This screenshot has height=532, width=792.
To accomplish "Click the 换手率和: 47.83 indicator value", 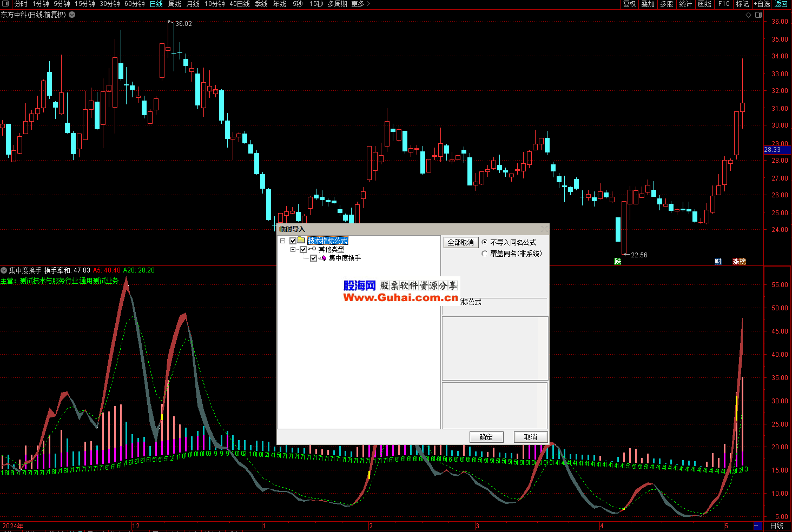I will click(x=67, y=270).
